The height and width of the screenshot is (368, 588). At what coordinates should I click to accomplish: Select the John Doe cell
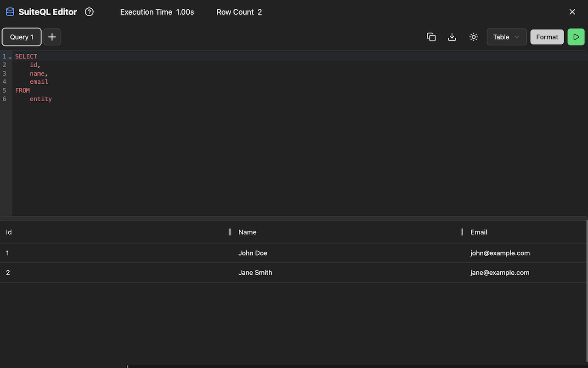(x=347, y=253)
